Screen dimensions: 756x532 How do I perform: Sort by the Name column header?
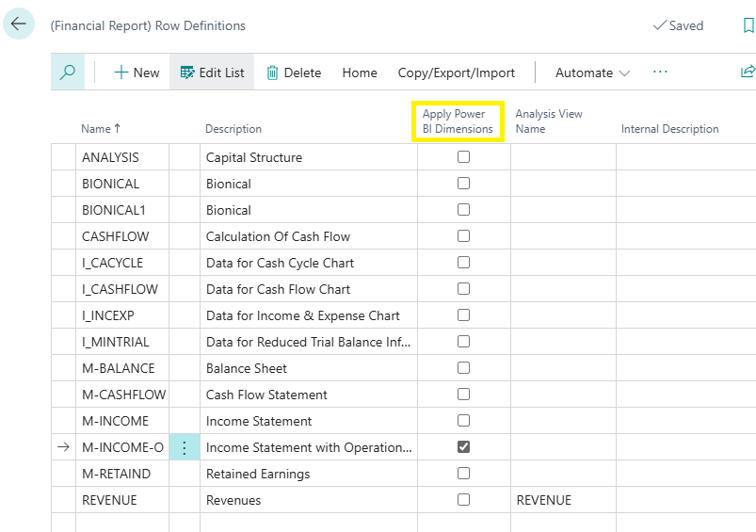pyautogui.click(x=95, y=129)
